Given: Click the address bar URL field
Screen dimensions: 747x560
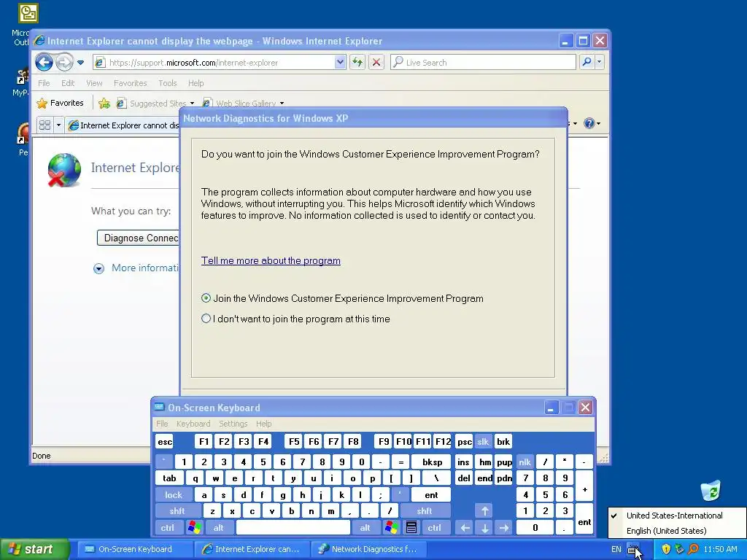Looking at the screenshot, I should tap(214, 63).
